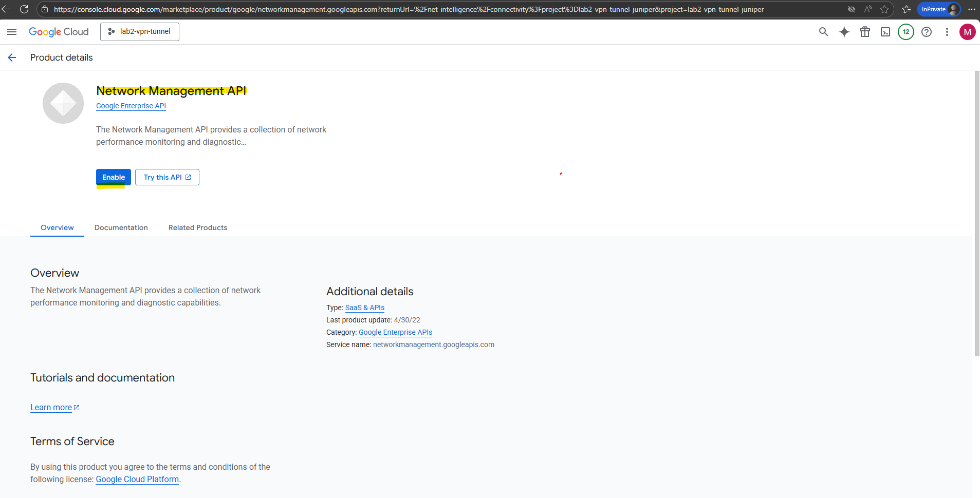The height and width of the screenshot is (498, 980).
Task: Switch to the Related Products tab
Action: pos(198,227)
